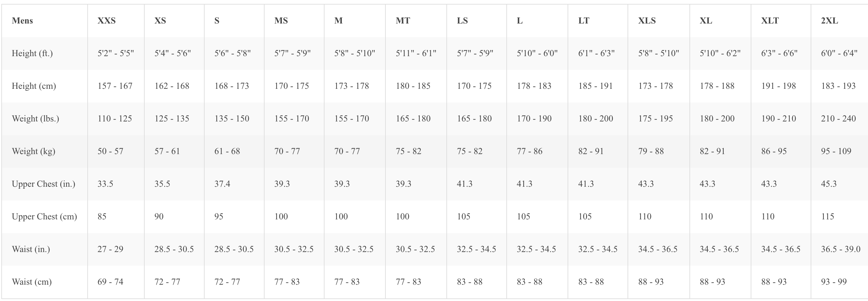Click the Weight (kg) row label

pos(33,151)
